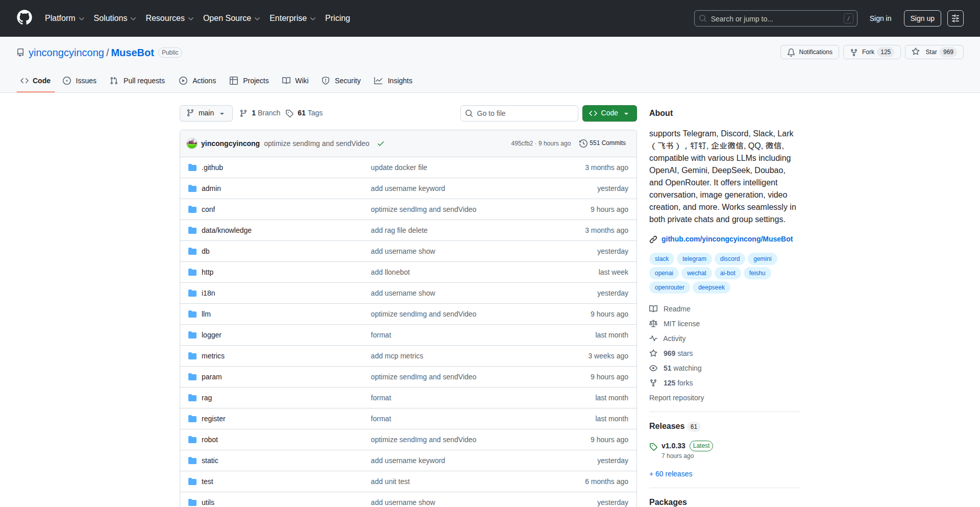Click the Insights graph icon
The image size is (980, 507).
pyautogui.click(x=378, y=81)
